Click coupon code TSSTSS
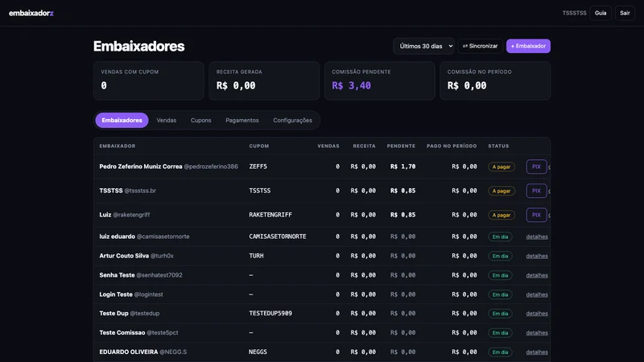 (259, 191)
